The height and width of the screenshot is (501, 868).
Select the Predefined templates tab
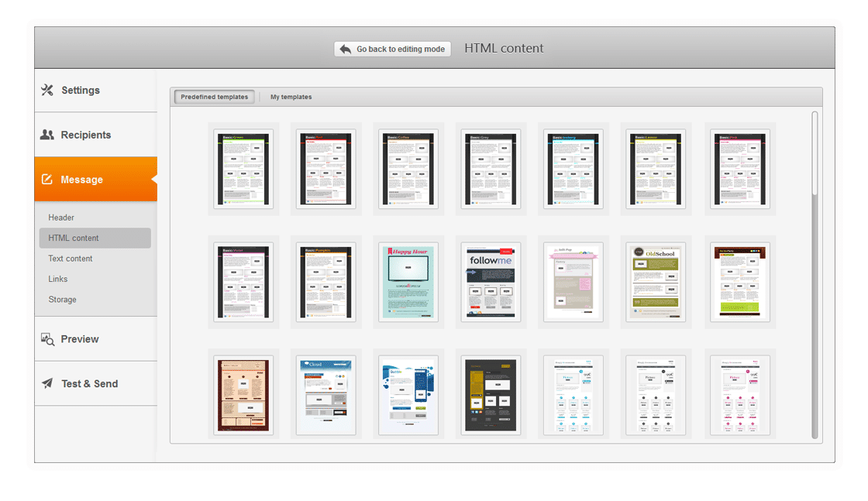point(215,97)
